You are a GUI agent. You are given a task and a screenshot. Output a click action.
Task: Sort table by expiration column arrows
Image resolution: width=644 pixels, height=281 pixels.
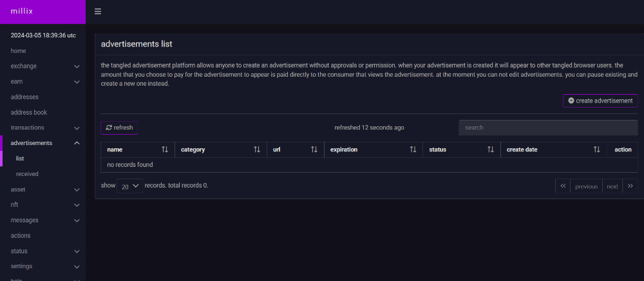coord(413,150)
